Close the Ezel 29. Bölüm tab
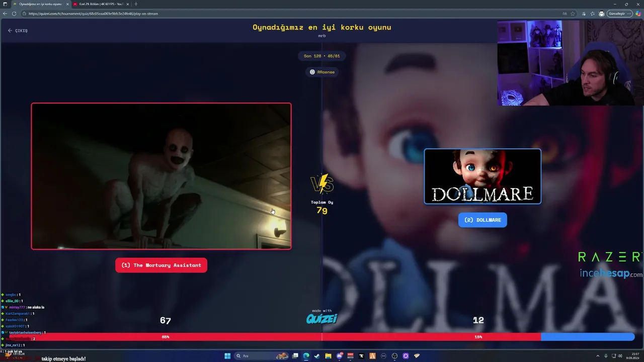Image resolution: width=644 pixels, height=362 pixels. (x=127, y=4)
